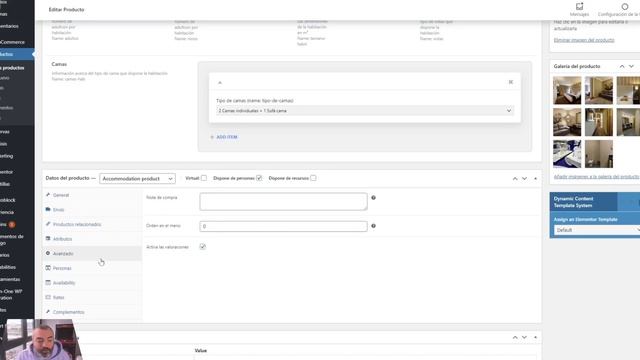Click Eliminar imagen del producto link
The image size is (640, 360).
click(x=584, y=40)
